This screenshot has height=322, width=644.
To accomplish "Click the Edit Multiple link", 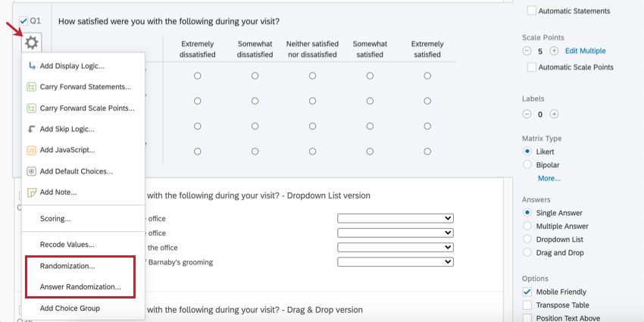I will click(585, 51).
